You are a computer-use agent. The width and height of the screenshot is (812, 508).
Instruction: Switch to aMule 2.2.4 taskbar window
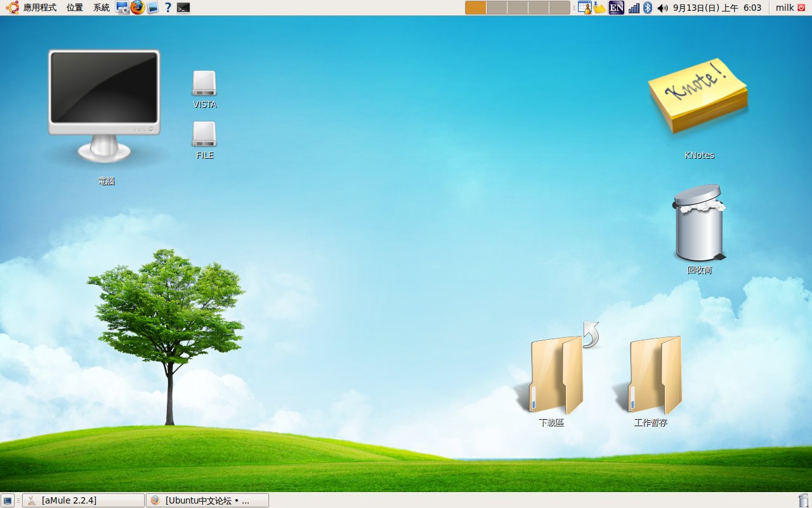tap(83, 500)
